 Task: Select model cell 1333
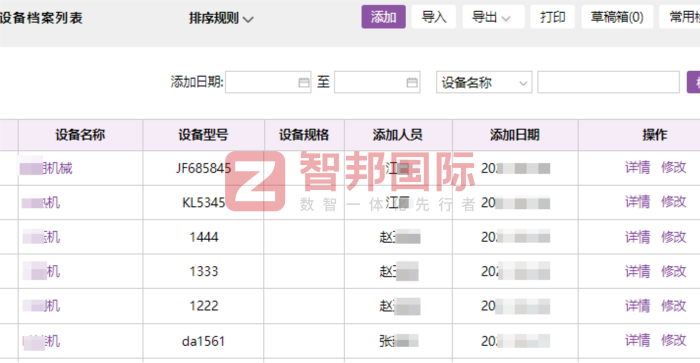(x=204, y=271)
